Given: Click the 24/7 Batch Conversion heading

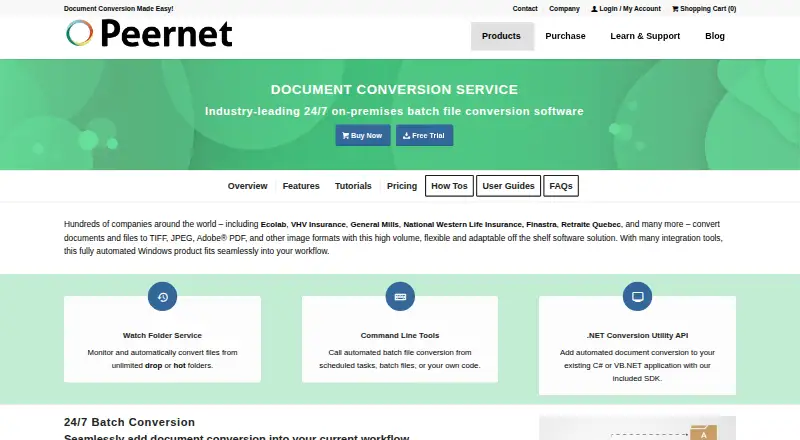Looking at the screenshot, I should point(130,422).
